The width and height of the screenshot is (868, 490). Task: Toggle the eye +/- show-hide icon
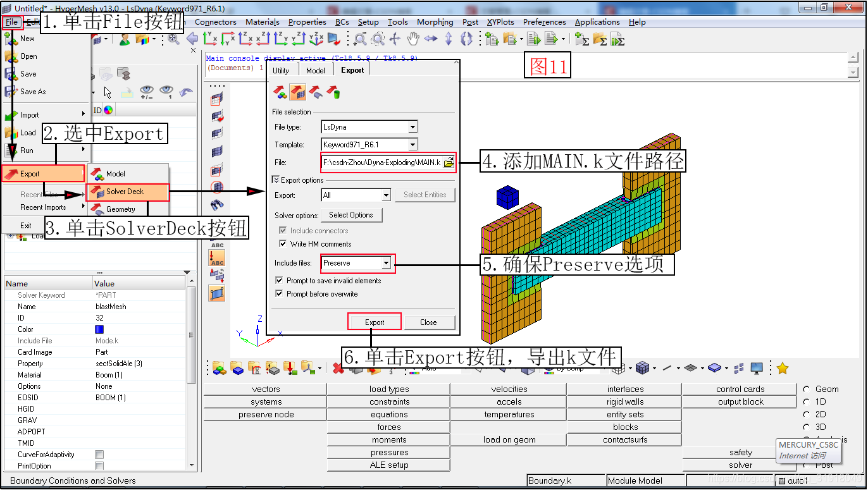146,92
